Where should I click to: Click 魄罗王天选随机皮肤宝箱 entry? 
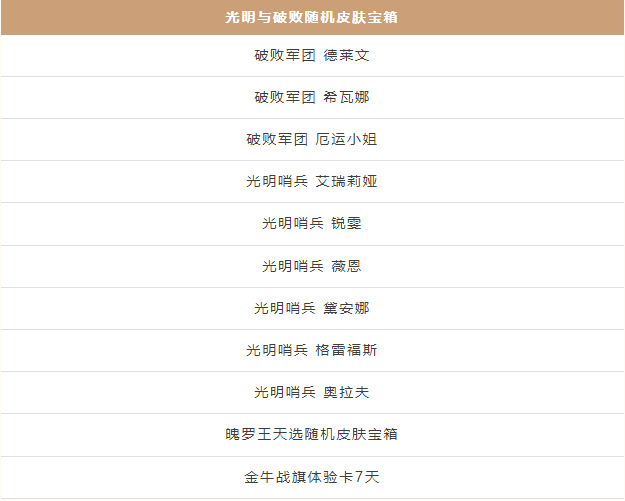click(312, 434)
